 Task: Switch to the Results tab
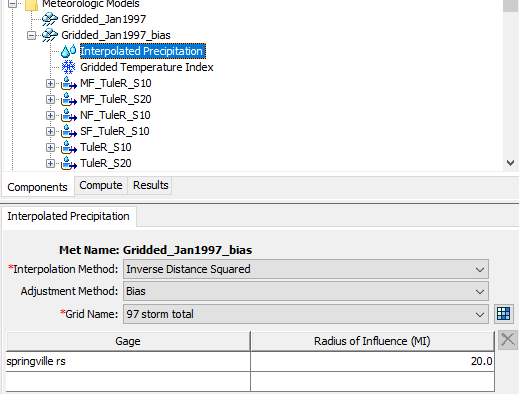151,185
